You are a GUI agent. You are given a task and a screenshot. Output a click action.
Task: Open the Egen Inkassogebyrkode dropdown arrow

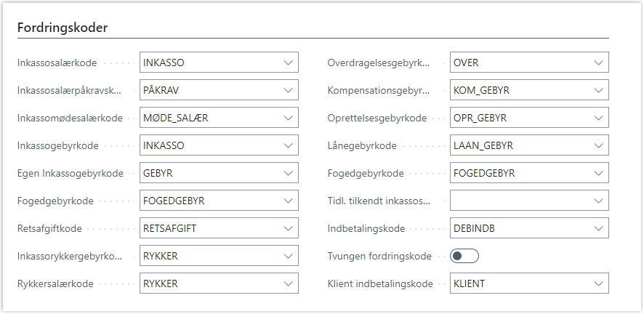288,173
